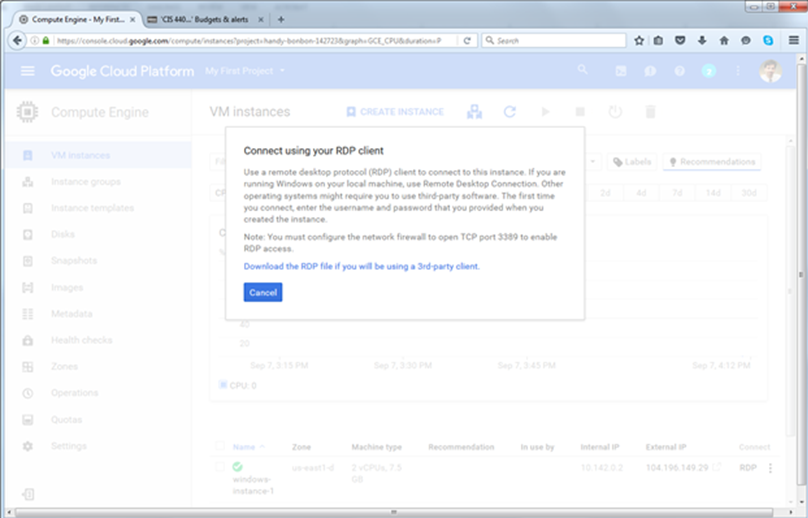808x518 pixels.
Task: Click the Labels button
Action: pos(632,162)
